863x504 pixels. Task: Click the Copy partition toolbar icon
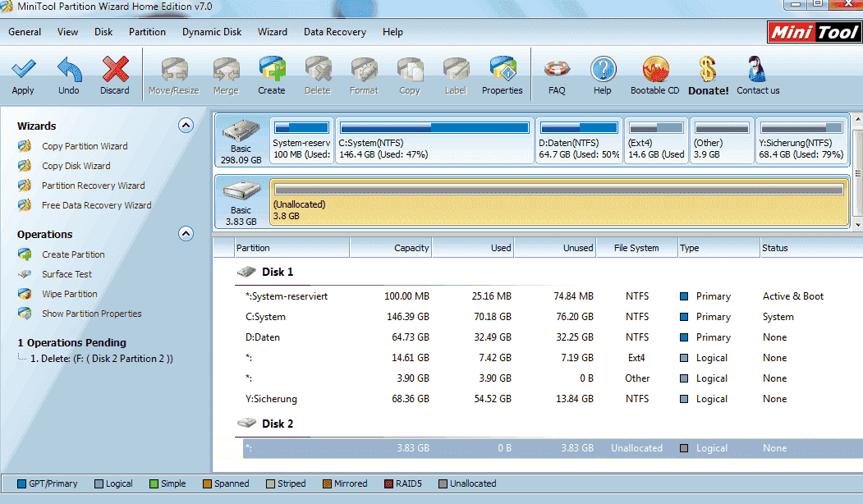click(410, 70)
